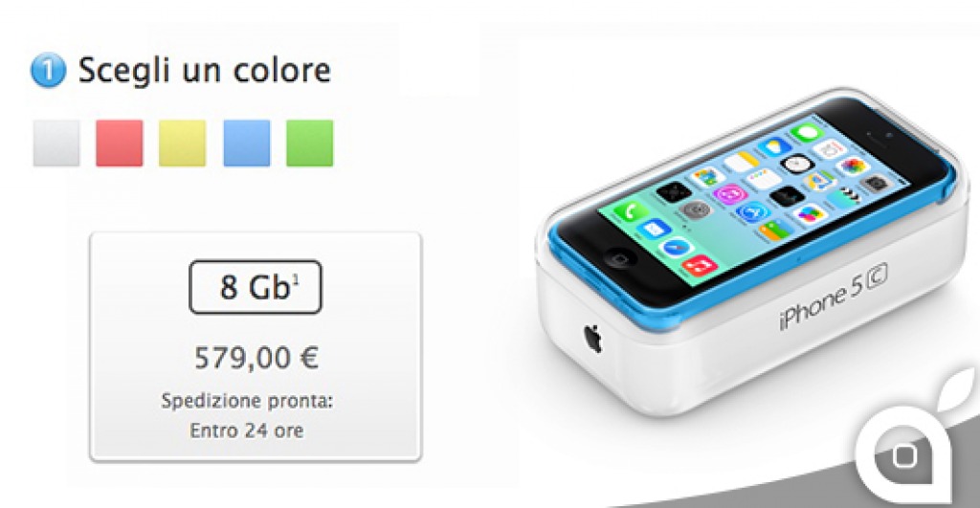Click the Scegli un colore heading
The image size is (980, 508).
click(x=204, y=70)
